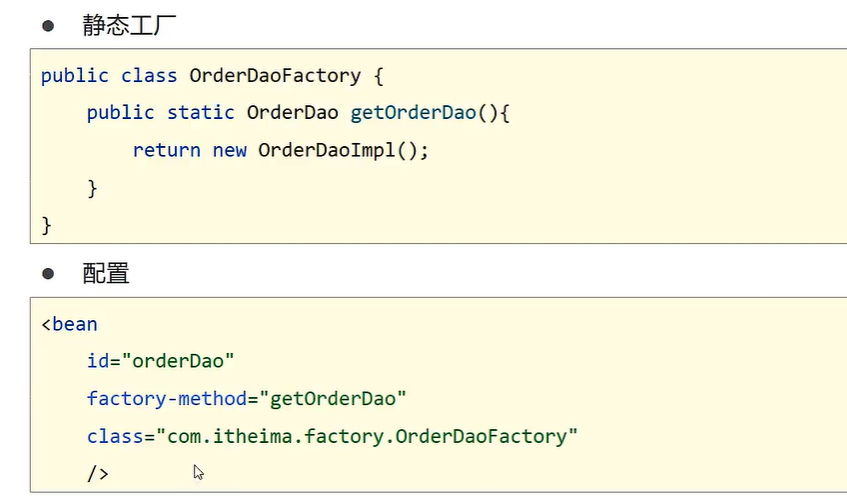Image resolution: width=847 pixels, height=496 pixels.
Task: Click the "getOrderDao" factory-method value
Action: (x=333, y=399)
